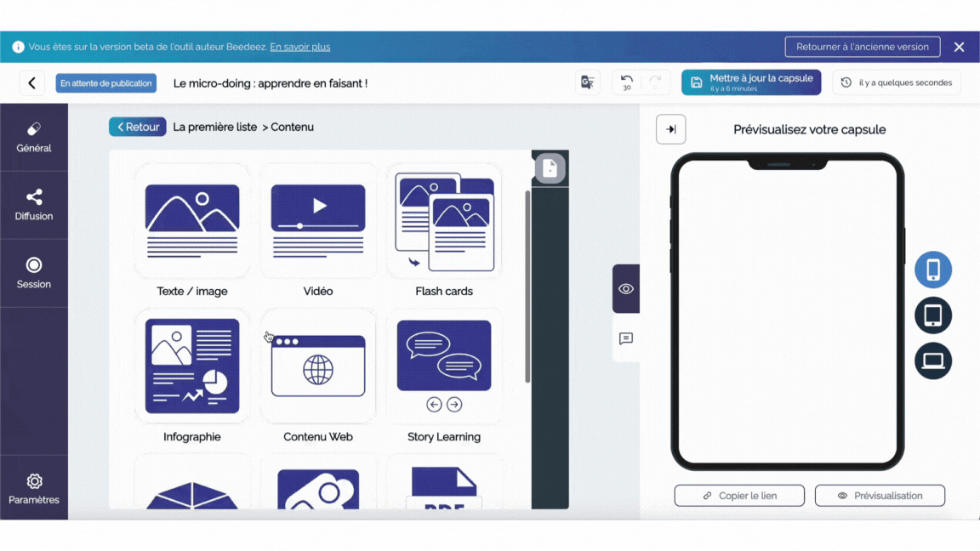Open the comments panel icon
The width and height of the screenshot is (980, 551).
click(x=626, y=338)
